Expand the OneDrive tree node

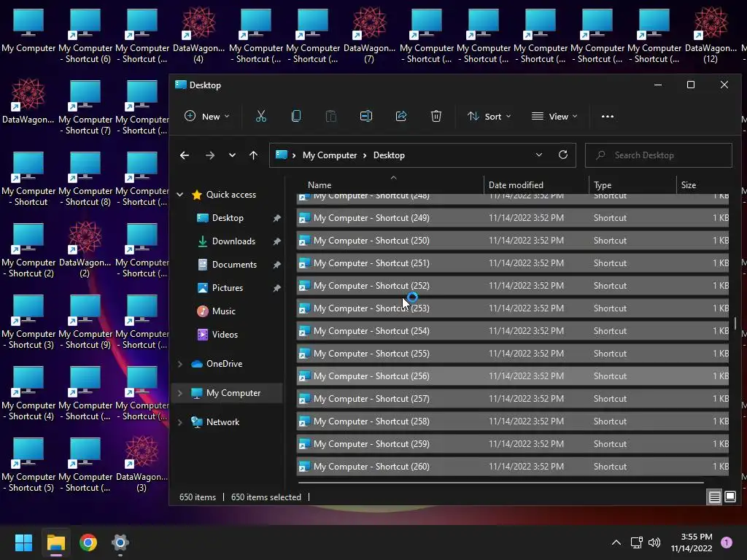pyautogui.click(x=179, y=364)
